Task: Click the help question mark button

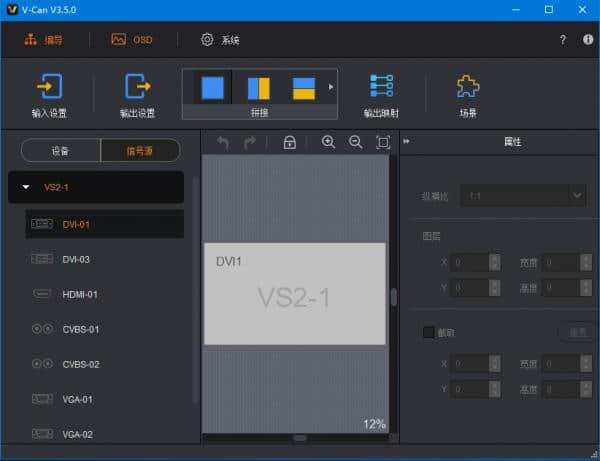Action: tap(563, 40)
